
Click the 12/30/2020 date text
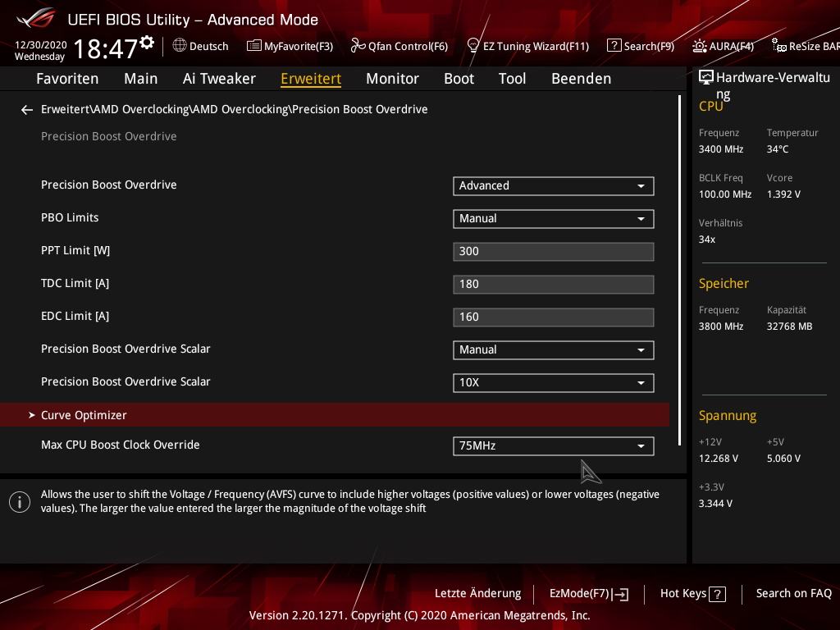[x=41, y=44]
